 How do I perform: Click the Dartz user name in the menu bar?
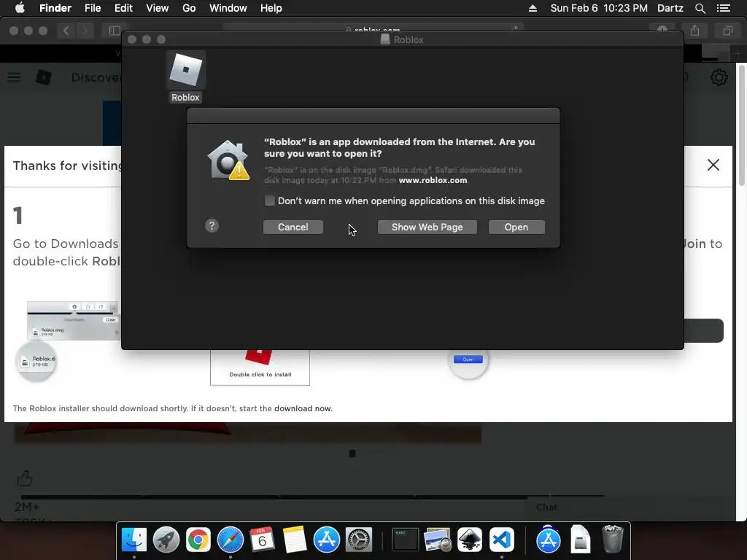670,8
